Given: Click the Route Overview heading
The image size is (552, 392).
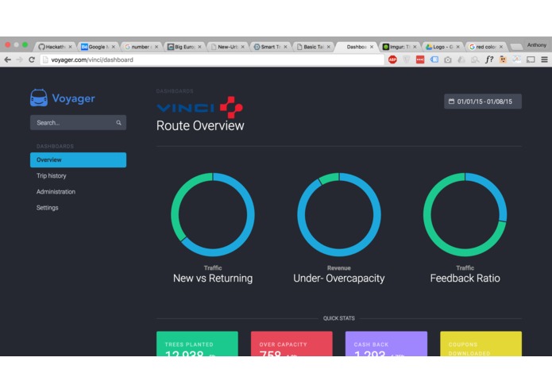Looking at the screenshot, I should [x=200, y=126].
